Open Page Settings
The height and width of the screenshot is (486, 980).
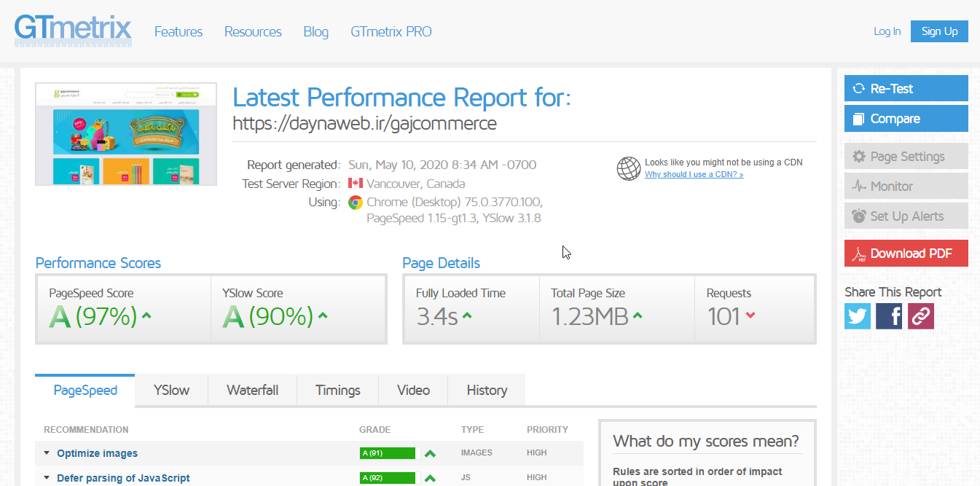pyautogui.click(x=906, y=156)
